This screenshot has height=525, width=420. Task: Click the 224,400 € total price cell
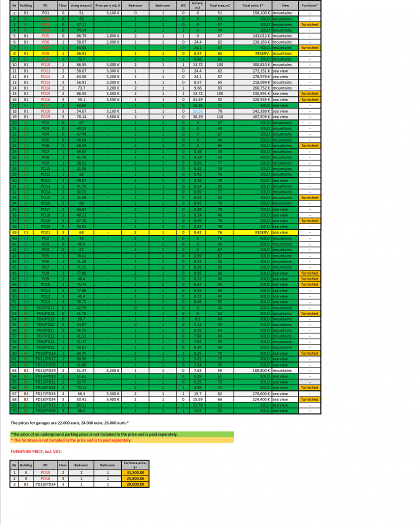[x=252, y=399]
